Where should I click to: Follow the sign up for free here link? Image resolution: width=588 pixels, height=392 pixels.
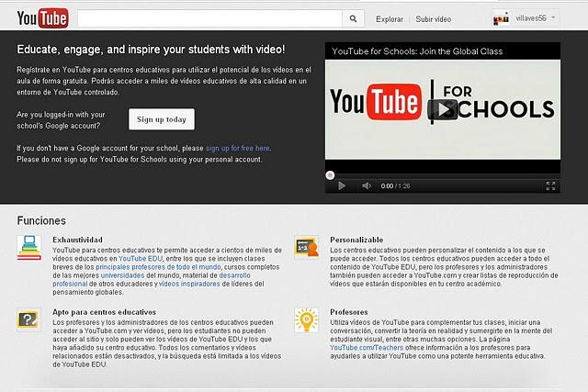(x=238, y=148)
